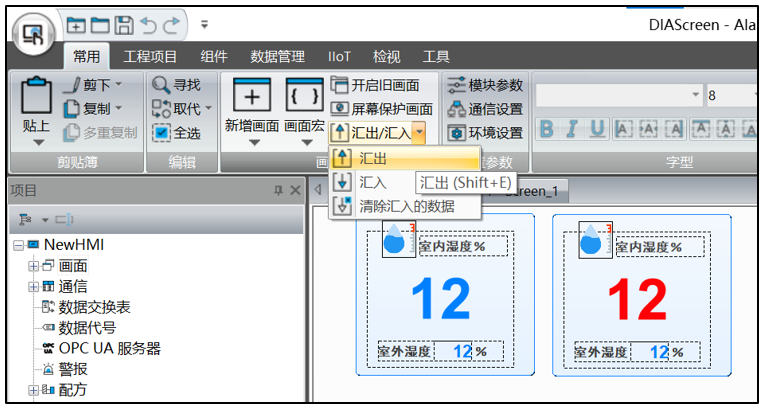Toggle Italic text formatting

[x=572, y=129]
